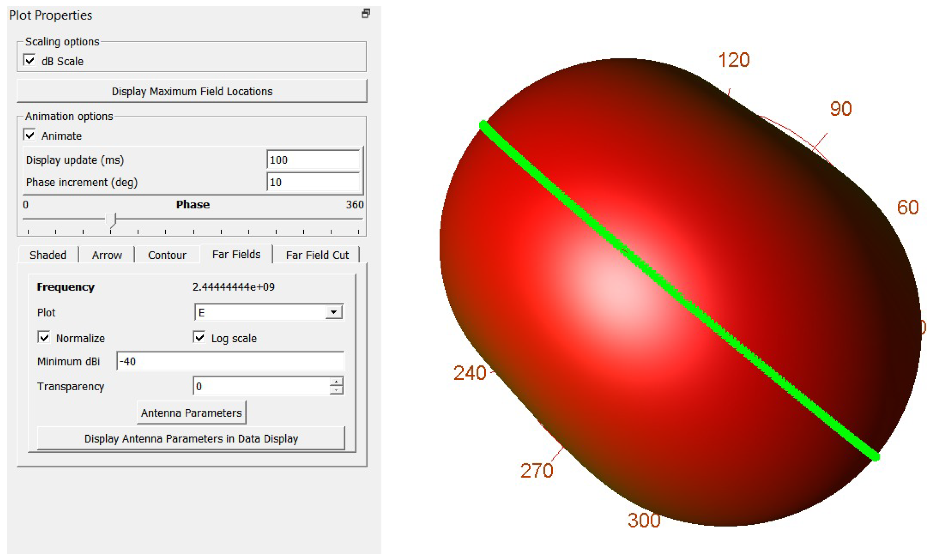Switch to the Shaded tab

point(48,255)
